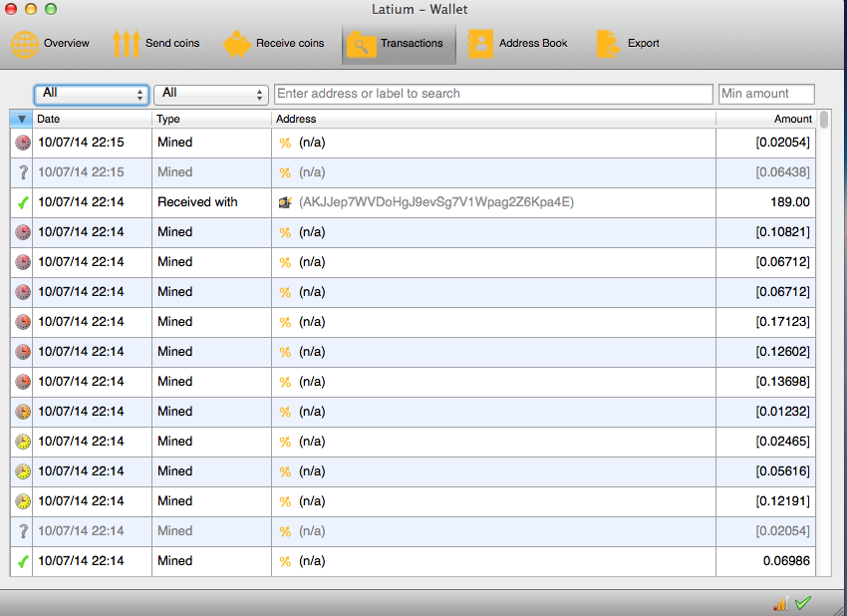Image resolution: width=847 pixels, height=616 pixels.
Task: Select the [0.17123] amount
Action: (782, 322)
